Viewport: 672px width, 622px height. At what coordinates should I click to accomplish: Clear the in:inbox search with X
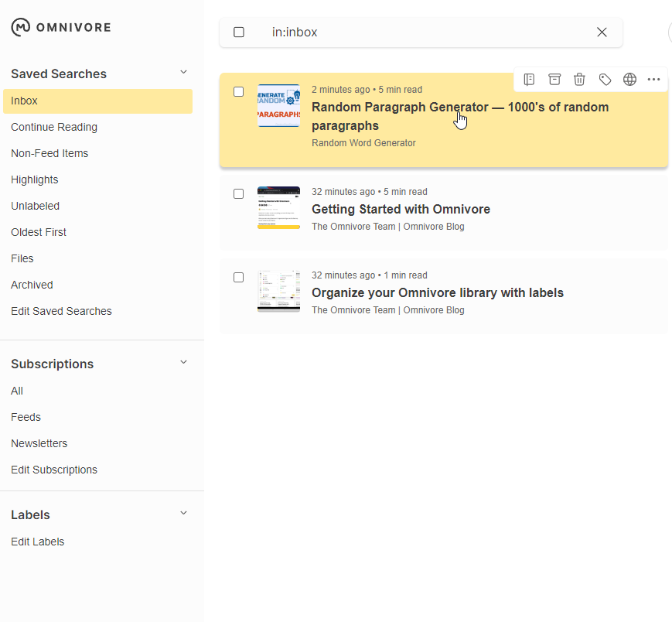pos(602,32)
